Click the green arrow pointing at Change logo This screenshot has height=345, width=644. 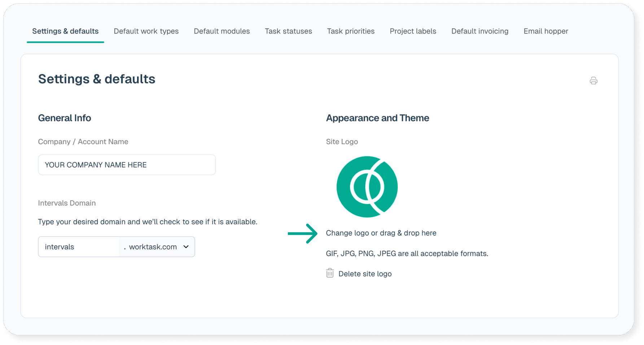pyautogui.click(x=302, y=234)
